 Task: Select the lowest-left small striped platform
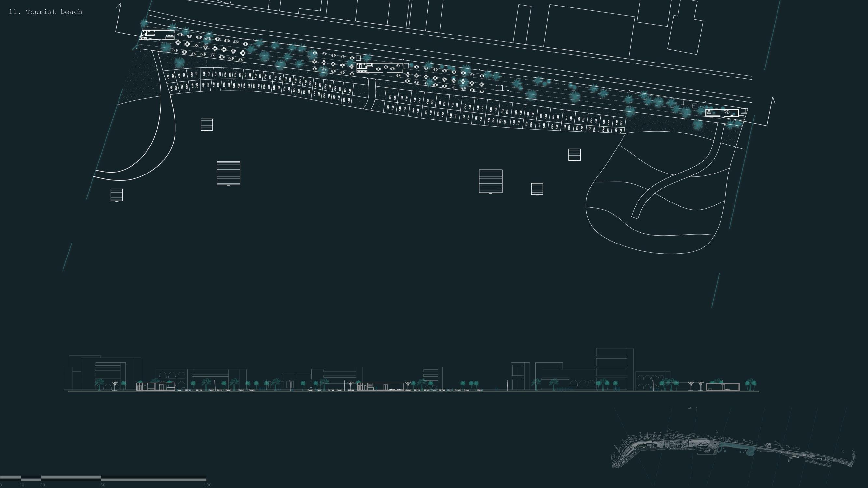tap(117, 195)
